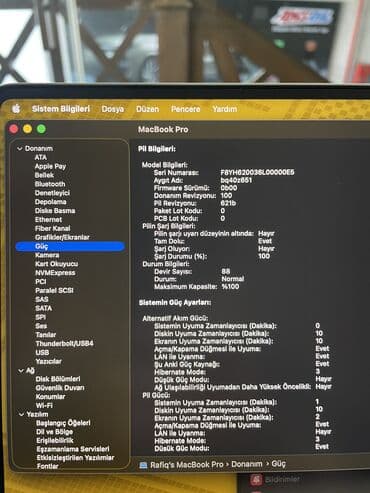Select SAS in the sidebar
The width and height of the screenshot is (370, 493).
point(42,299)
